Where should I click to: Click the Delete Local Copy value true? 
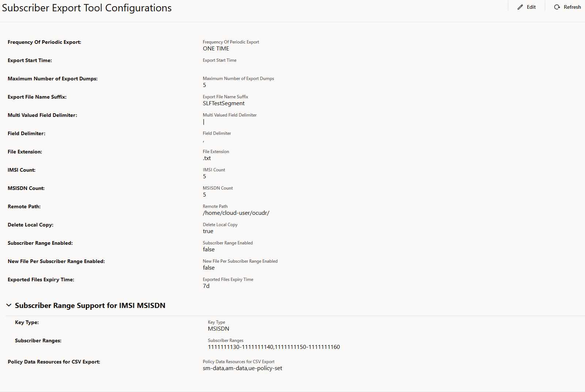[208, 231]
